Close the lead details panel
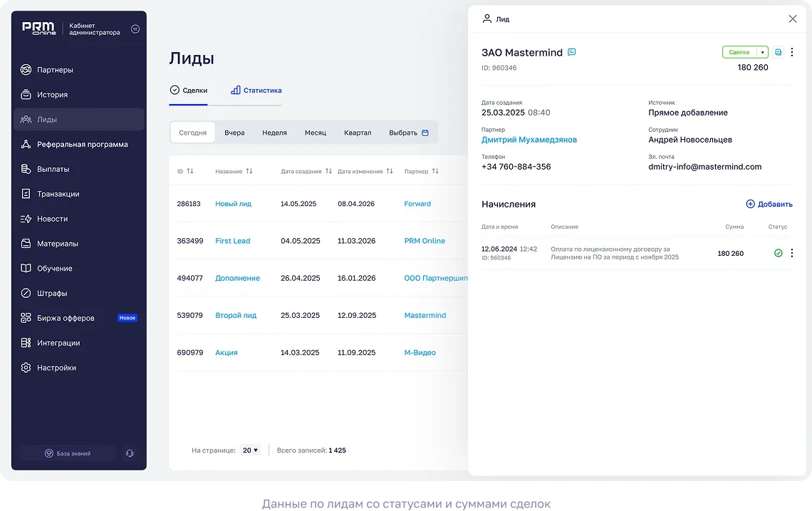Viewport: 812px width, 511px height. pyautogui.click(x=792, y=19)
